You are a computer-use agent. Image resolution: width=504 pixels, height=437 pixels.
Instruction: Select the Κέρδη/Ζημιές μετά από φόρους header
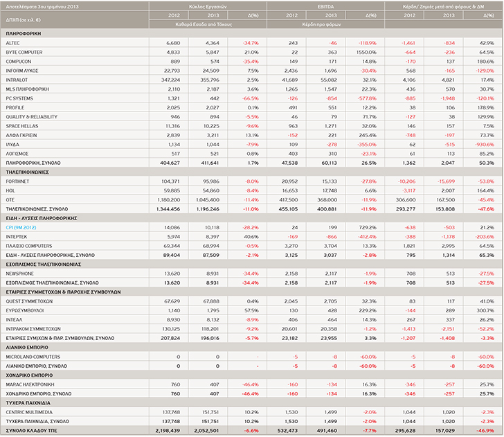coord(443,6)
